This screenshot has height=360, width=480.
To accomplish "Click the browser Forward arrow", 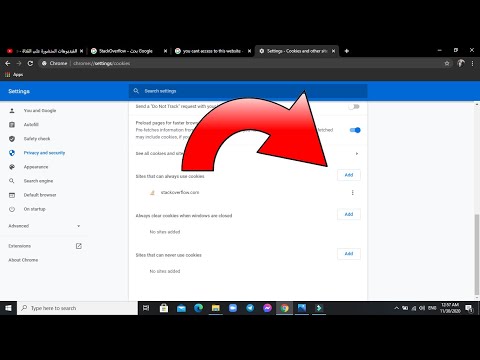I will 19,63.
